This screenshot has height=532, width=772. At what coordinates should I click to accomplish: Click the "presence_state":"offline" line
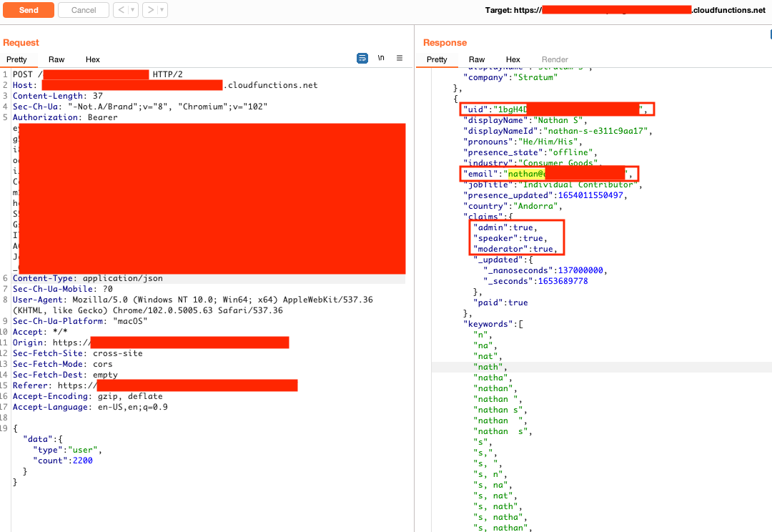click(x=530, y=153)
